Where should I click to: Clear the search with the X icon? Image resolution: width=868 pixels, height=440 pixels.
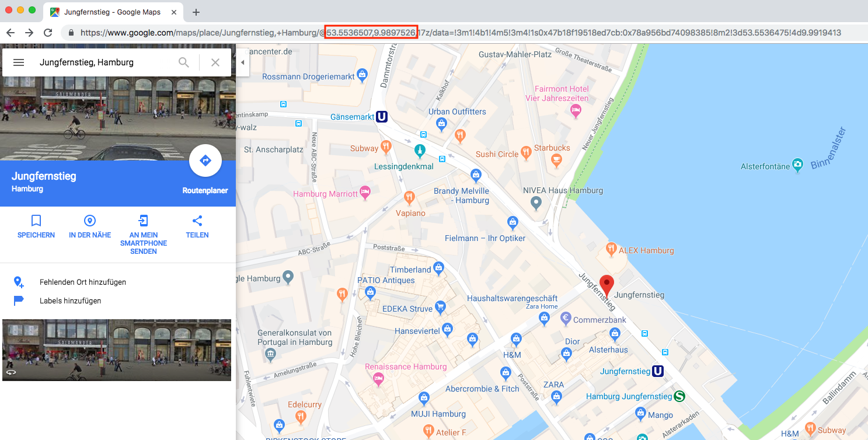[215, 62]
